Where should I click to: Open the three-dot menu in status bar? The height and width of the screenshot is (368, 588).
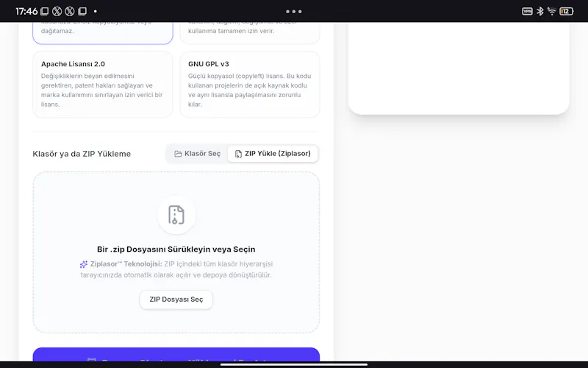294,11
